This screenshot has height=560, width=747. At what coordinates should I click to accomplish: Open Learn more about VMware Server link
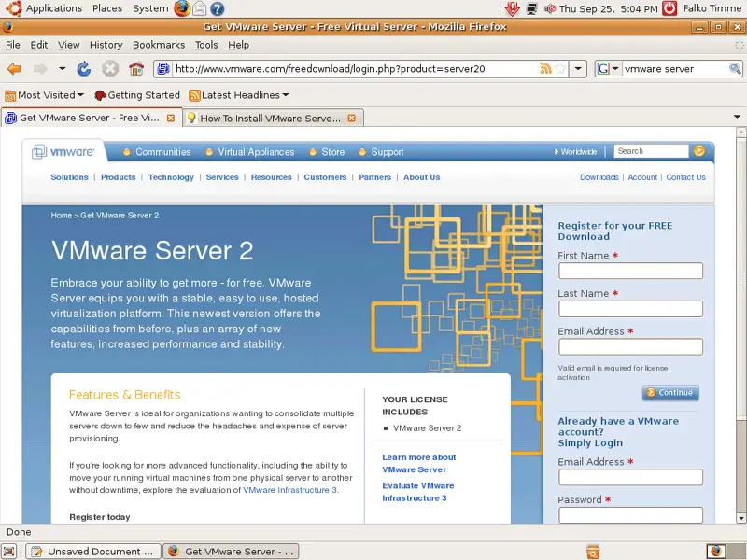(x=418, y=463)
